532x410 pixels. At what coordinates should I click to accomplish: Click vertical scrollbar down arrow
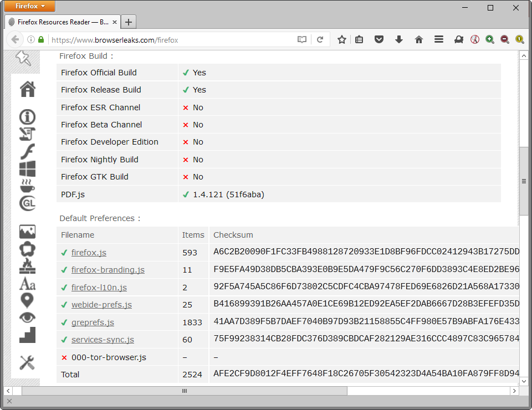524,381
